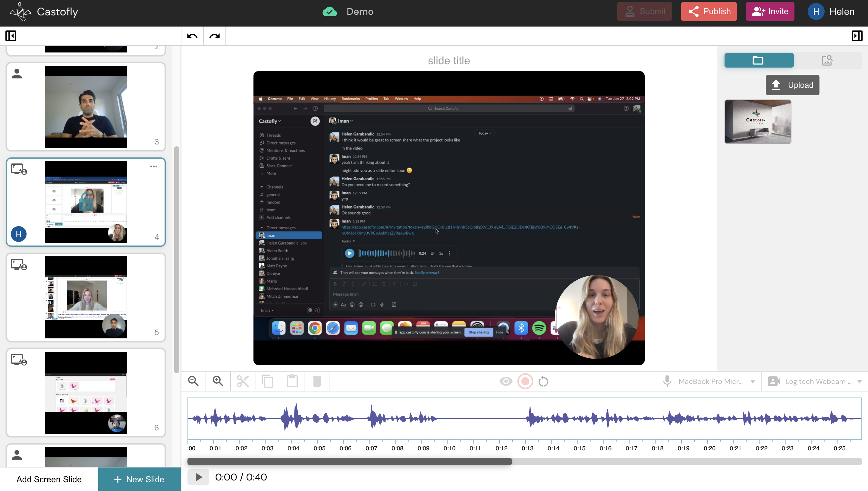
Task: Play the slide recording
Action: point(198,477)
